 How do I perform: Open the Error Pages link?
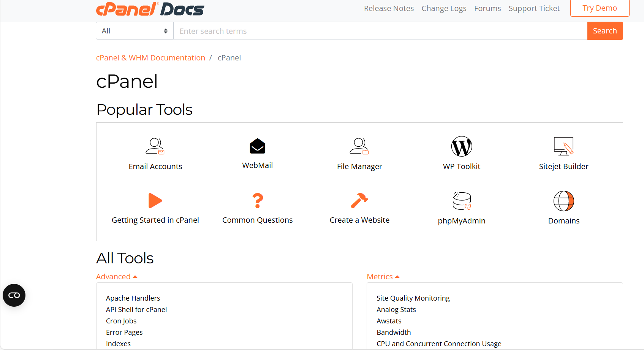point(124,333)
